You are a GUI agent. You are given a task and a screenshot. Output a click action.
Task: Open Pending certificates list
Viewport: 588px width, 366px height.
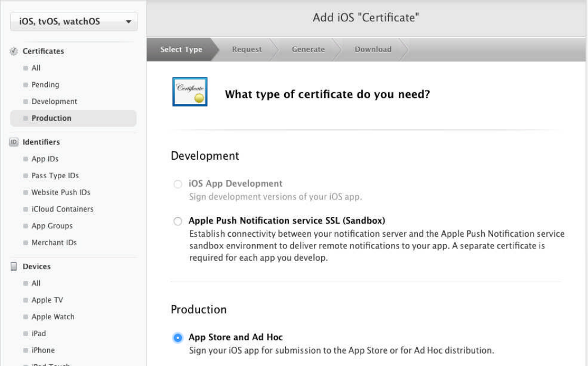(45, 85)
